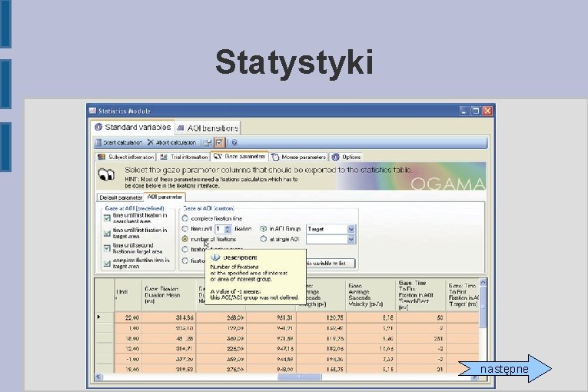Open the Subject information tab
Viewport: 588px width, 392px height.
click(x=125, y=157)
